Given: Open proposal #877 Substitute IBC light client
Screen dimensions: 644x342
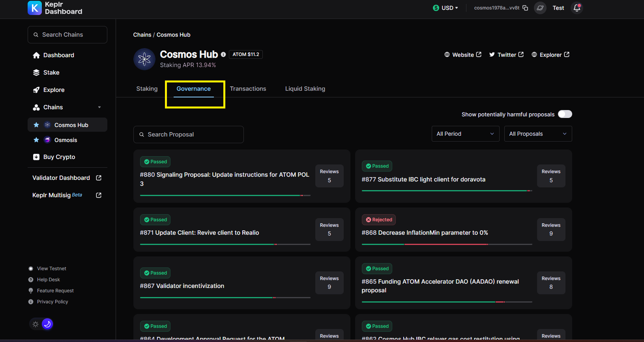Looking at the screenshot, I should tap(423, 179).
